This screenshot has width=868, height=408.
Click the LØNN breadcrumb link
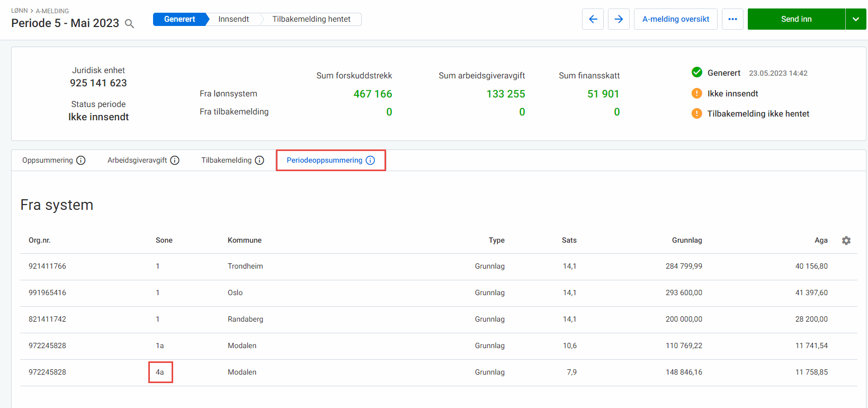pyautogui.click(x=19, y=11)
